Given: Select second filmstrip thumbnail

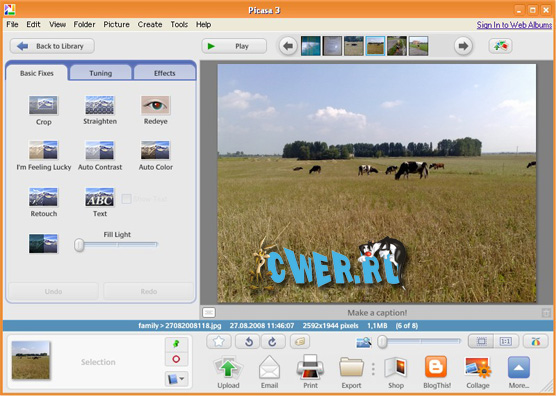Looking at the screenshot, I should tap(332, 46).
